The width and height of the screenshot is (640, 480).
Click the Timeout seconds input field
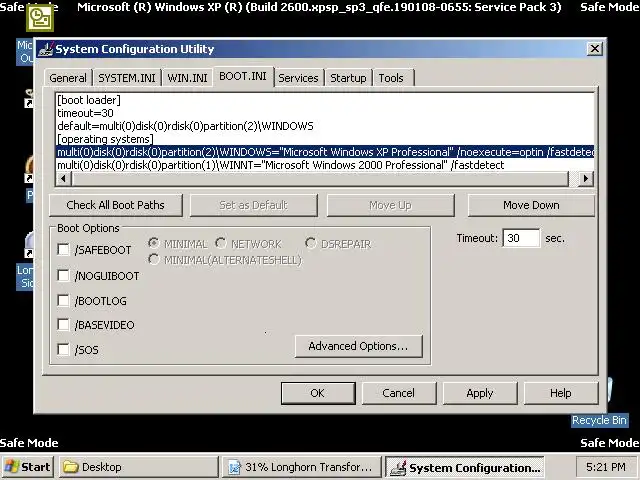[521, 238]
